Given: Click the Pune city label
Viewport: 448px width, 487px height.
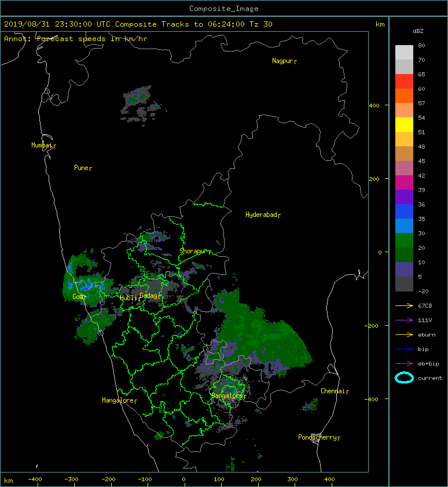Looking at the screenshot, I should click(81, 168).
